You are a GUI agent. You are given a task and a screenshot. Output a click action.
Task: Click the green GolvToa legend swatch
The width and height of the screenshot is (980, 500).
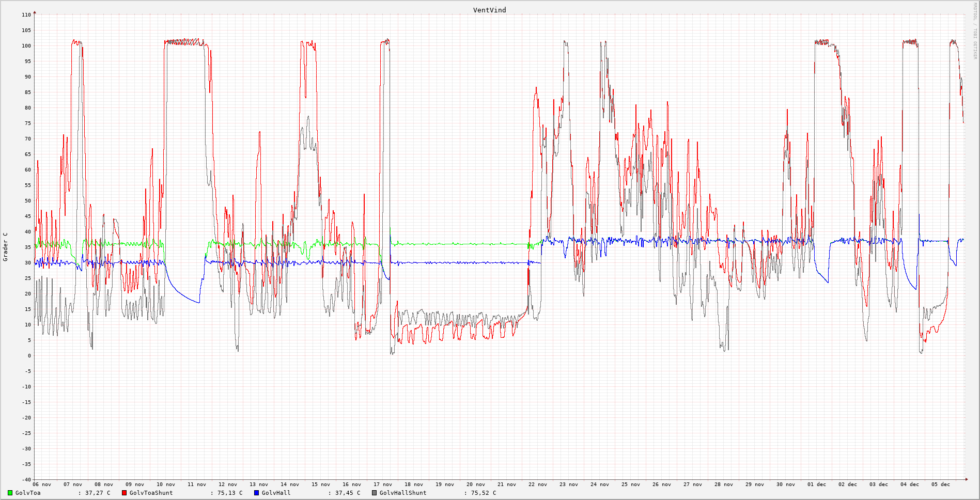(x=10, y=493)
